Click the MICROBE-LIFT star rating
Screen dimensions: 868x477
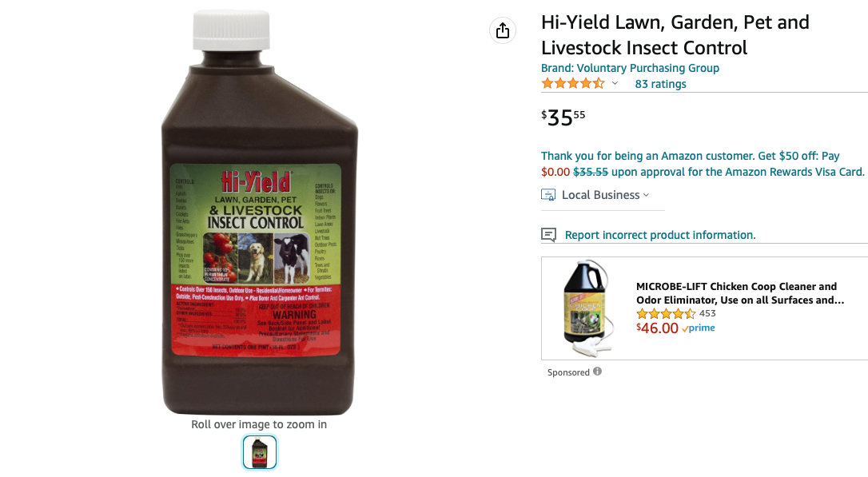(666, 314)
